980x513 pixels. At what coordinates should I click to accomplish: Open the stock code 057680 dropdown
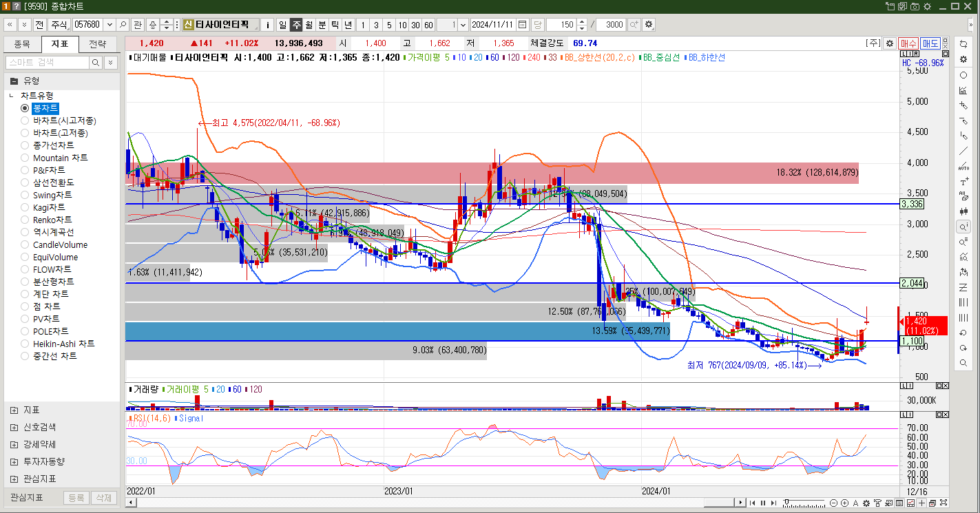point(109,25)
